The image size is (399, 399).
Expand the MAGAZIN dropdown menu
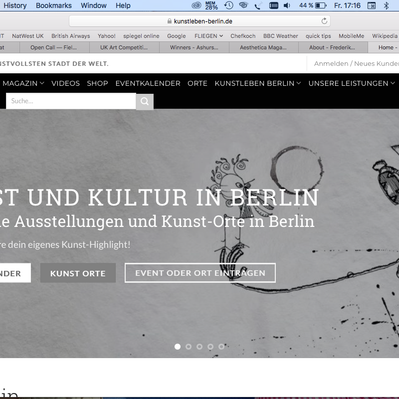23,83
